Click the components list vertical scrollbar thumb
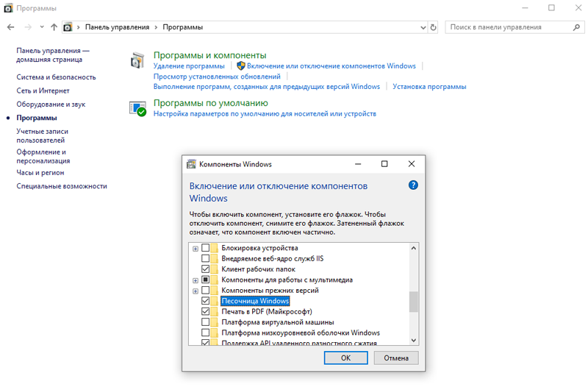This screenshot has width=588, height=387. [x=413, y=301]
